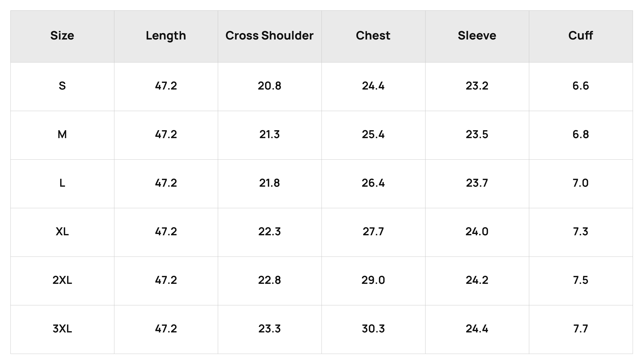Select the 3XL size row label
The height and width of the screenshot is (364, 643).
(62, 329)
